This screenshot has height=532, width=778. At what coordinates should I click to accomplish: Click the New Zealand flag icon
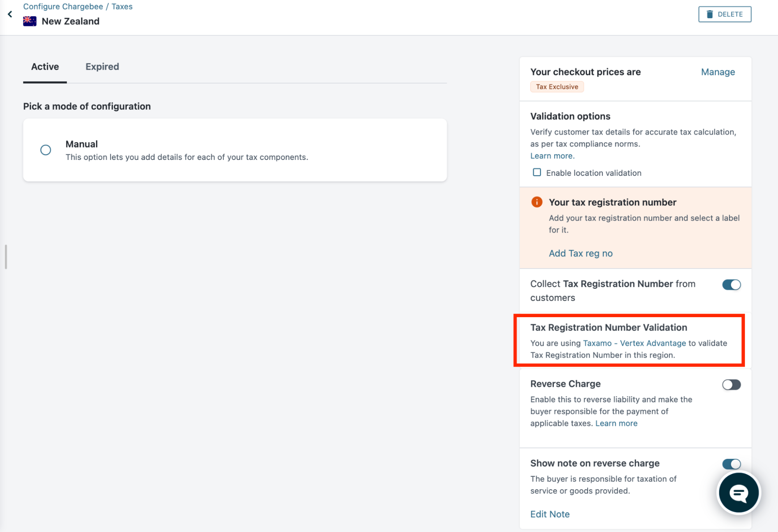pyautogui.click(x=30, y=21)
